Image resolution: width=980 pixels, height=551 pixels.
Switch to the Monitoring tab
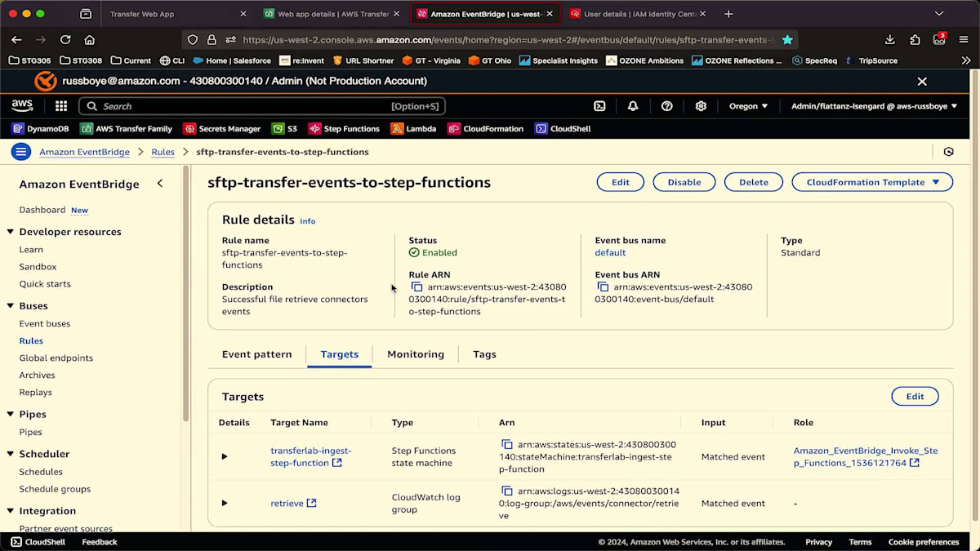tap(416, 354)
